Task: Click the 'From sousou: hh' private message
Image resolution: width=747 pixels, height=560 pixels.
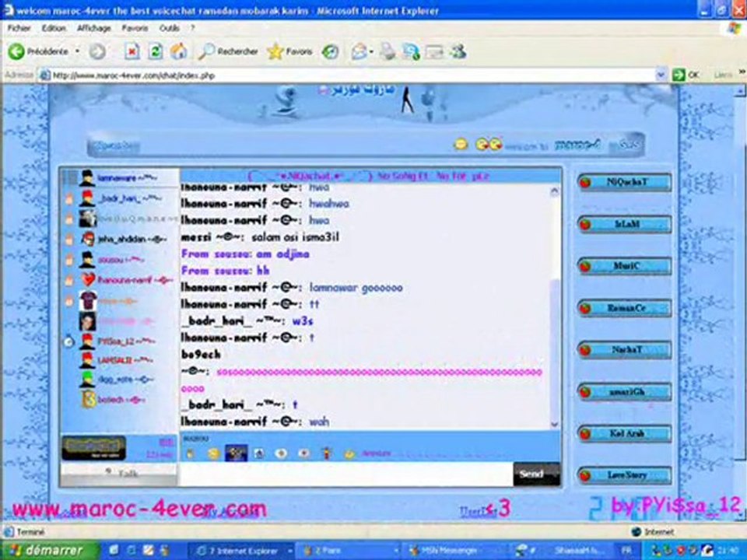Action: [x=225, y=271]
